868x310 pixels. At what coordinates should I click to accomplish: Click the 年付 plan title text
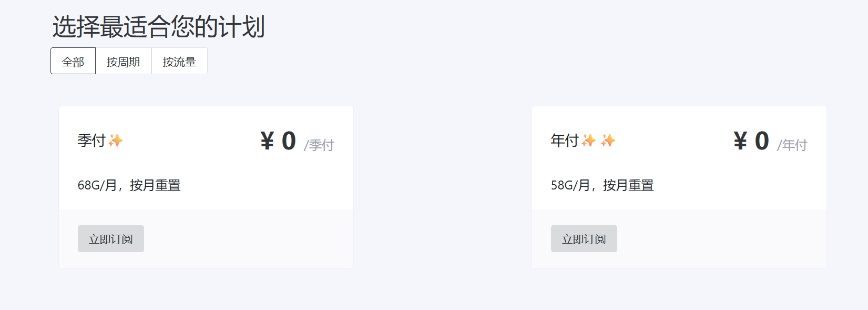click(x=565, y=141)
